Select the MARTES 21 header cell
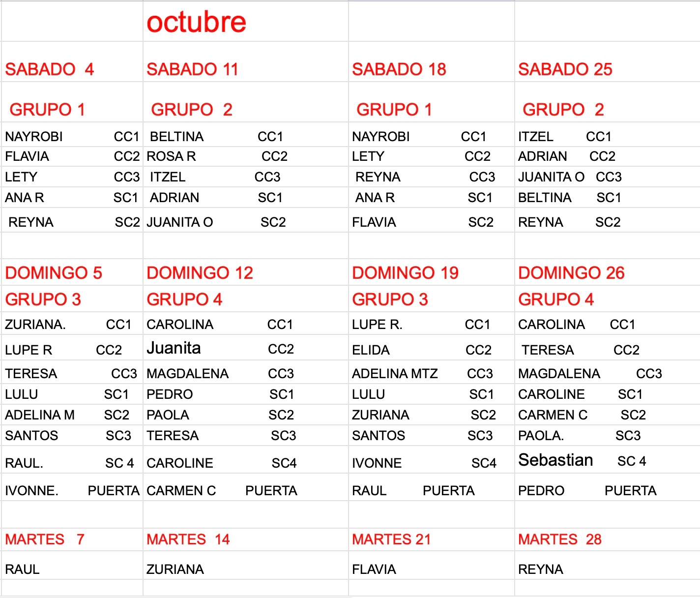This screenshot has height=598, width=700. 391,539
